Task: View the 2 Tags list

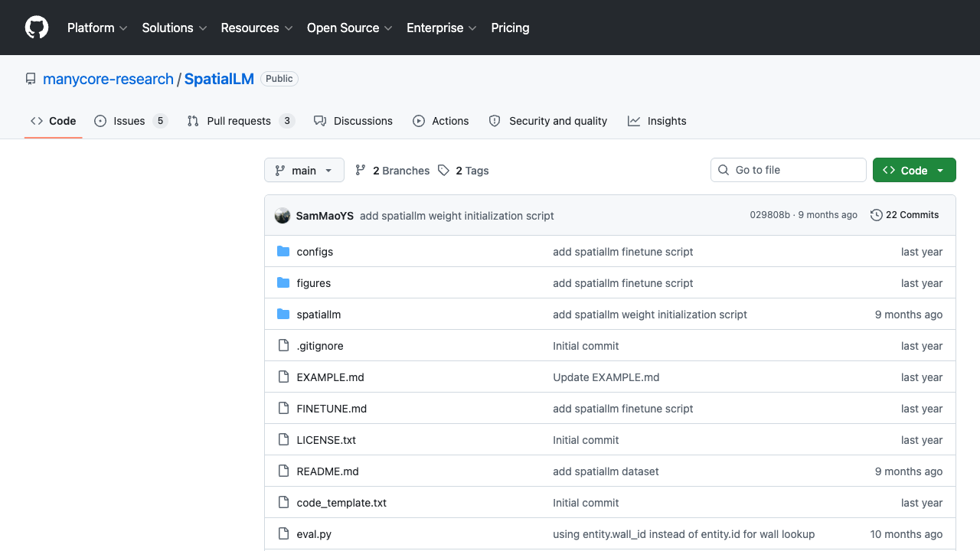Action: point(463,171)
